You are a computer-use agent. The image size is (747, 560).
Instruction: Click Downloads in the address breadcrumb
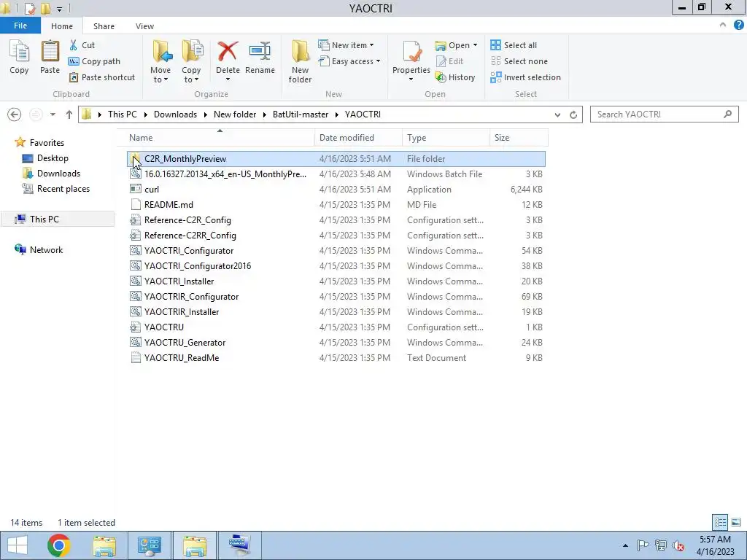tap(175, 114)
